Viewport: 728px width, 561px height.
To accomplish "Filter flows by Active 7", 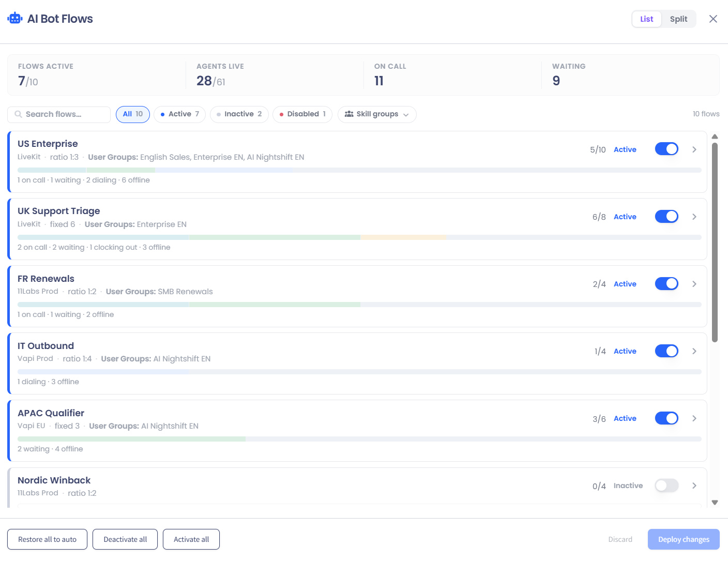I will coord(180,114).
